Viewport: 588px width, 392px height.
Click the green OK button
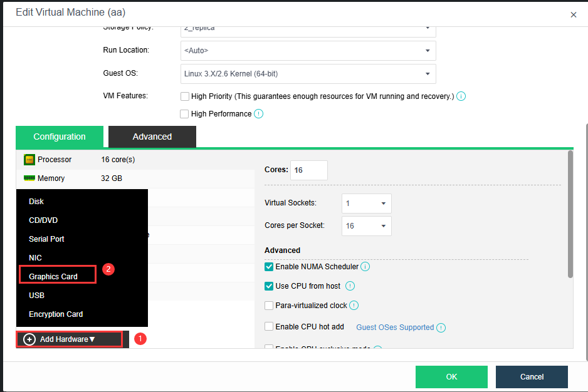[x=451, y=377]
